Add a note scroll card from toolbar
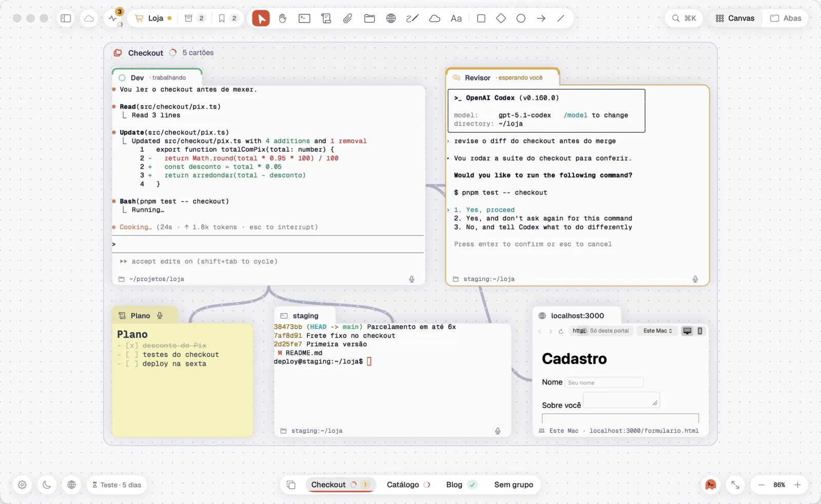 [326, 18]
